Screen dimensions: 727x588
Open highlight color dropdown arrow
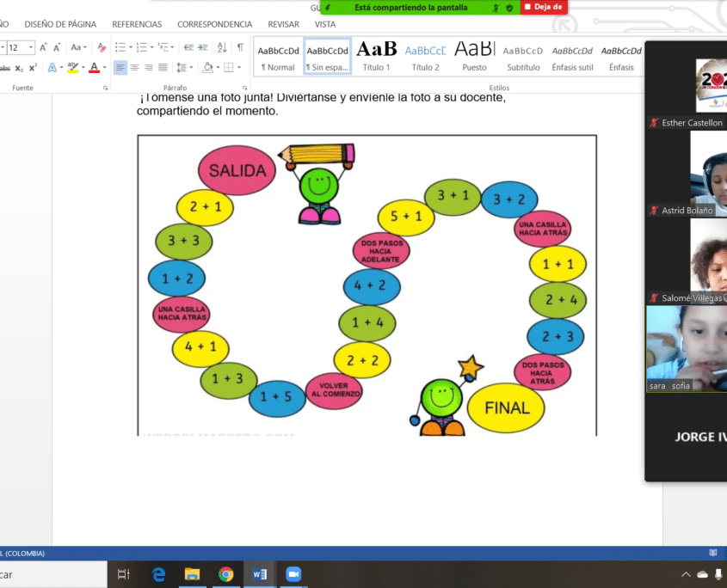coord(83,68)
